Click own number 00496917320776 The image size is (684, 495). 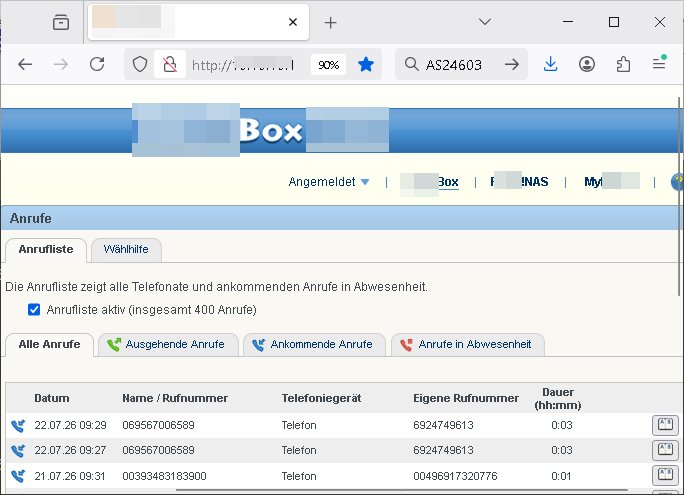point(455,476)
